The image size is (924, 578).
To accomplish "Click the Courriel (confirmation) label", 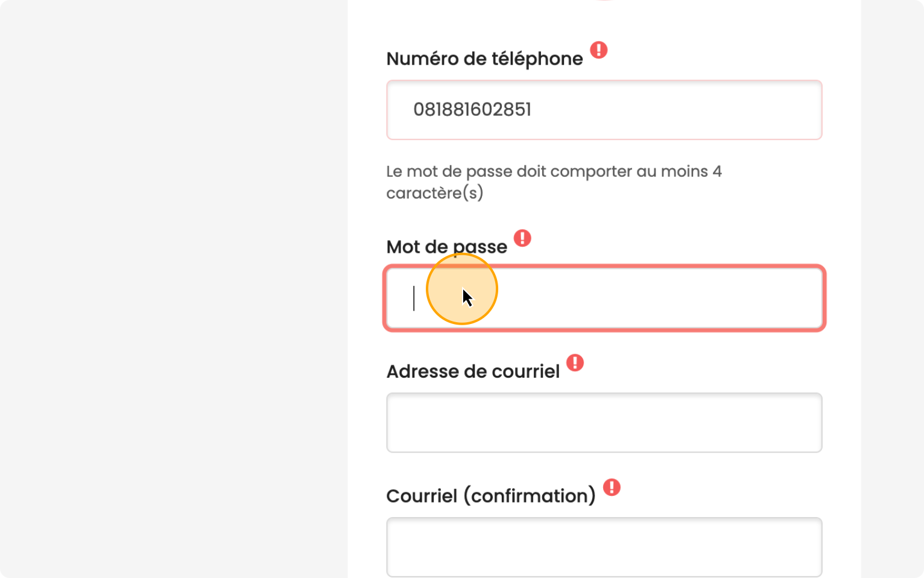I will [x=490, y=496].
